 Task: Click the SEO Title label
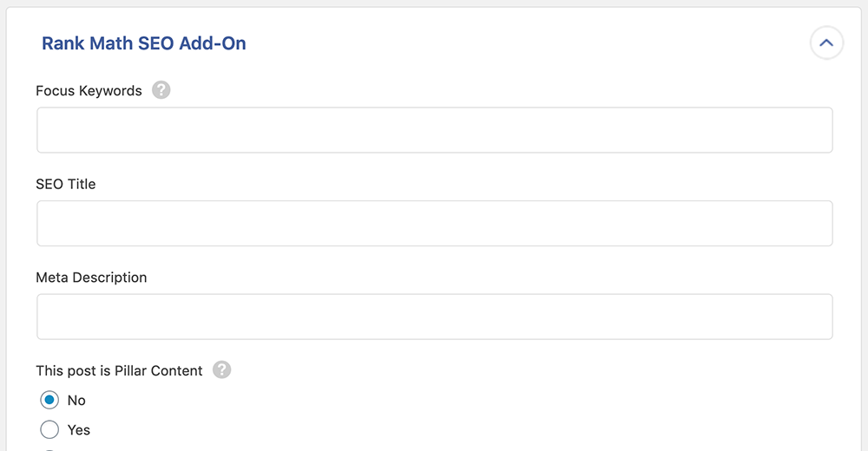coord(66,184)
